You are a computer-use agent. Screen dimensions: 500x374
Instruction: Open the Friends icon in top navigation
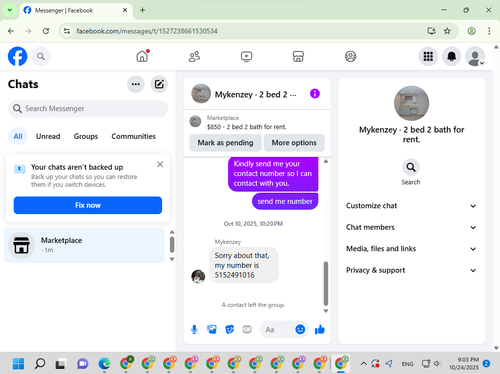(194, 56)
